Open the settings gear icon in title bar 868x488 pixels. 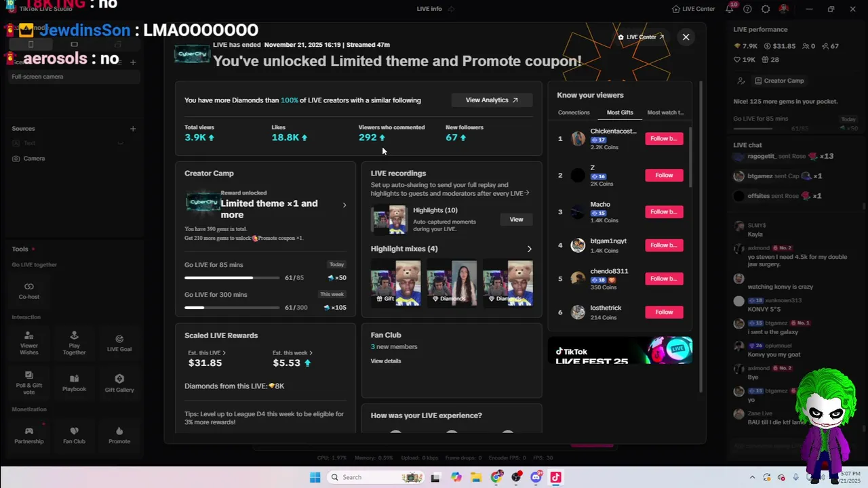click(x=766, y=9)
